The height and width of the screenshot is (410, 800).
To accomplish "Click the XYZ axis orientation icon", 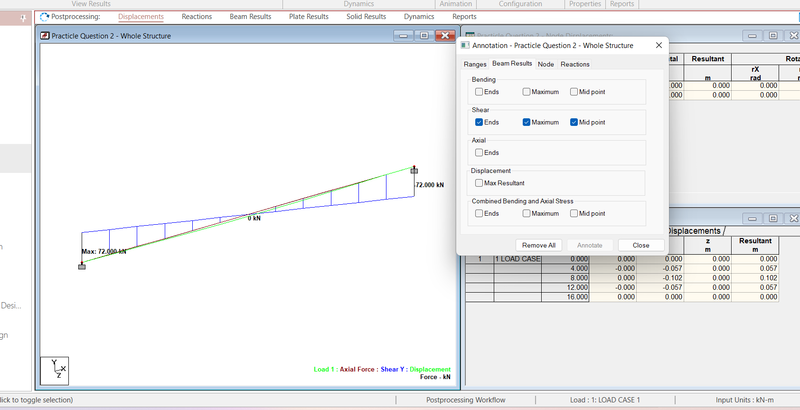I will pos(55,371).
